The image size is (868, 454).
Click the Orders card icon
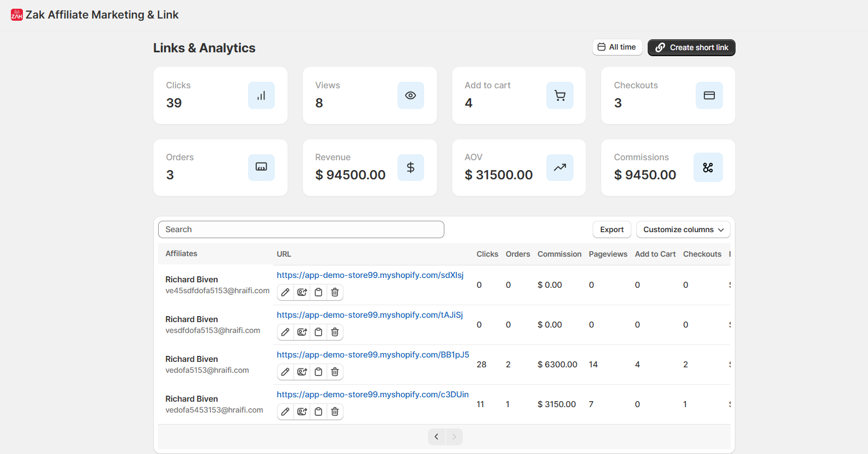coord(261,167)
